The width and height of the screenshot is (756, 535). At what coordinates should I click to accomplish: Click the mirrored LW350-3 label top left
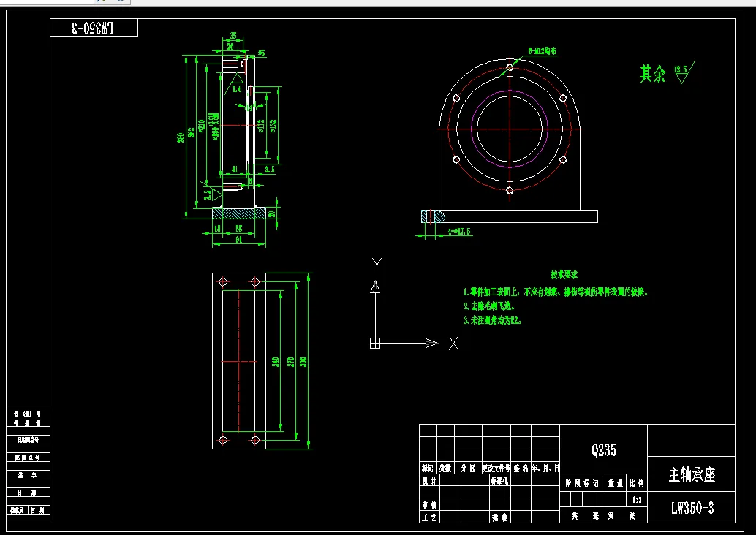point(94,28)
